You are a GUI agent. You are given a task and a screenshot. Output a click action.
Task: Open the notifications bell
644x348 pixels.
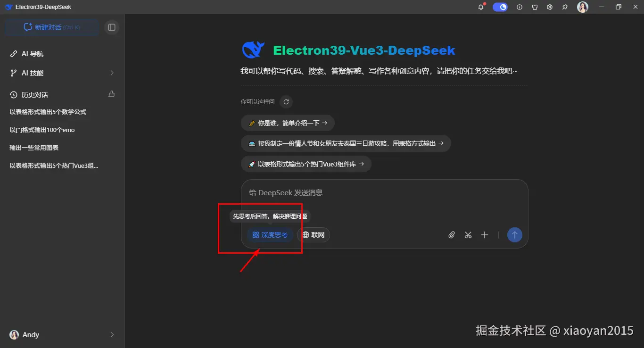tap(481, 7)
